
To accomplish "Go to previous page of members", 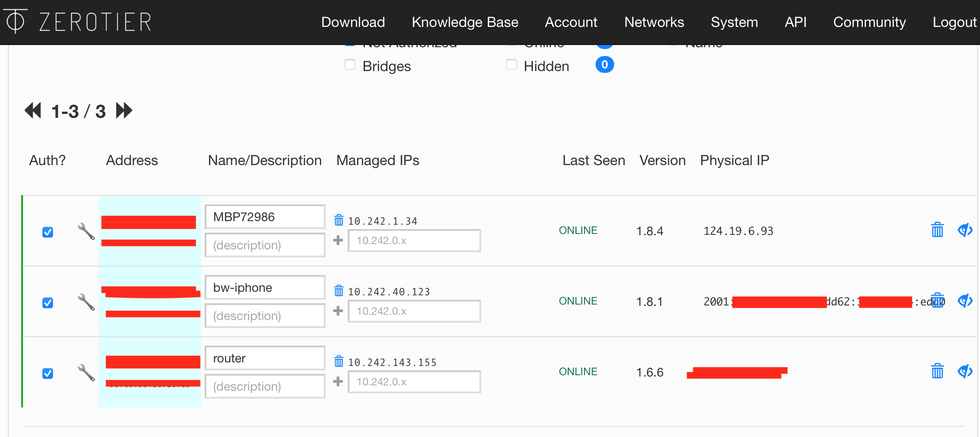I will click(x=33, y=110).
